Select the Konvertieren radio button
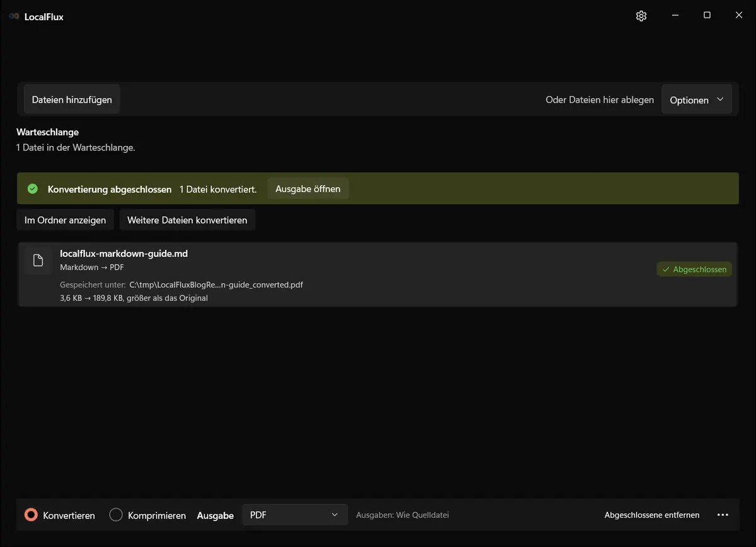This screenshot has height=547, width=756. tap(31, 515)
